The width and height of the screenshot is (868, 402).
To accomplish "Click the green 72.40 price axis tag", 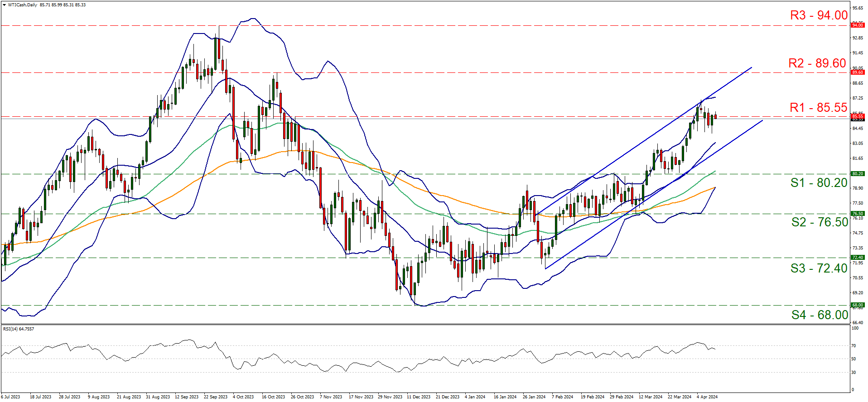I will tap(858, 258).
